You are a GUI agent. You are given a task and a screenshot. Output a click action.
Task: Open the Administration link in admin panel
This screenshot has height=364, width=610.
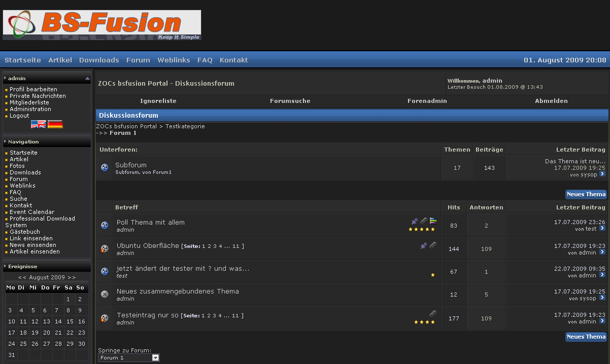30,109
